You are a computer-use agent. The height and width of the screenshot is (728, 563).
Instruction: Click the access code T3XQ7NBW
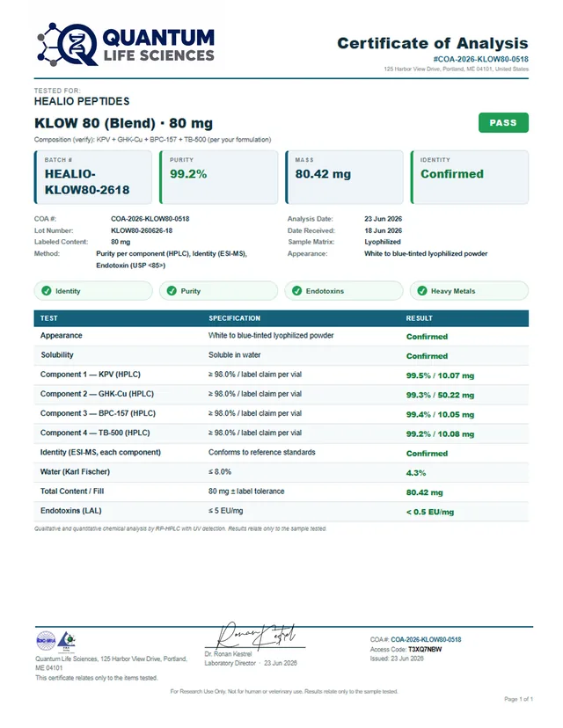(425, 649)
